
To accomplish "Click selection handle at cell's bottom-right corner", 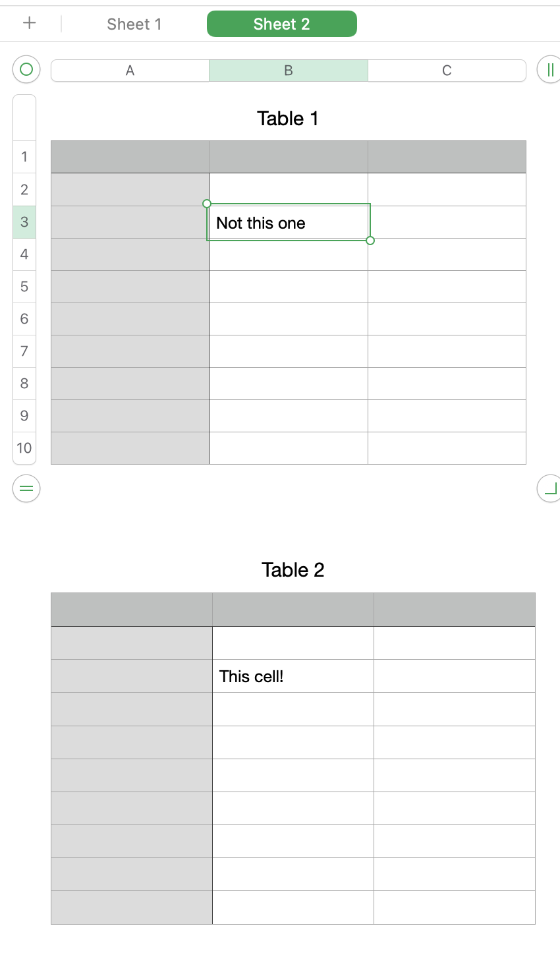I will coord(370,241).
